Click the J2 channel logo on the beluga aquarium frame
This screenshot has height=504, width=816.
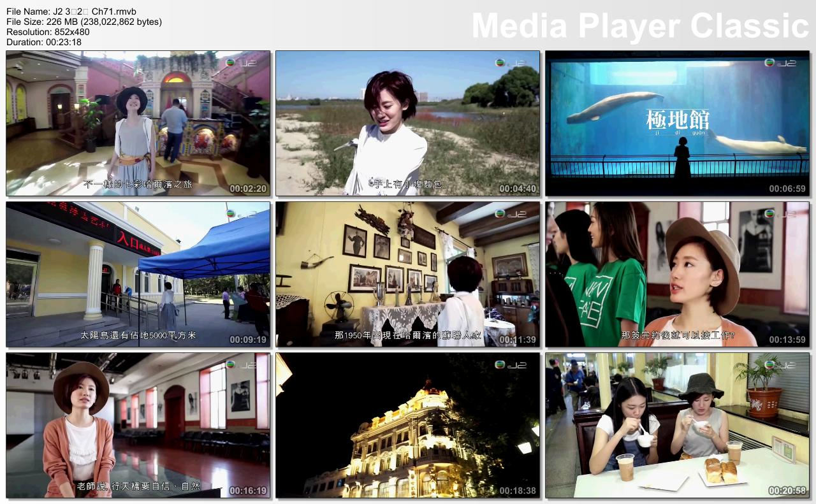point(781,63)
